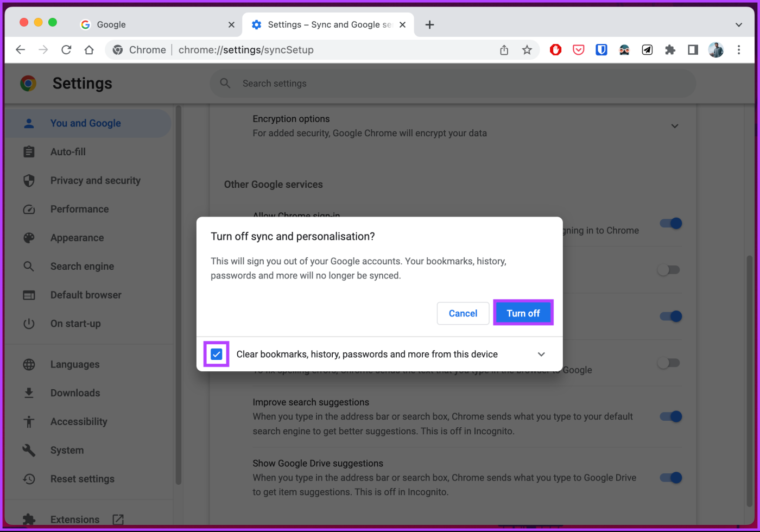
Task: Bookmark this page with the star icon
Action: [x=527, y=49]
